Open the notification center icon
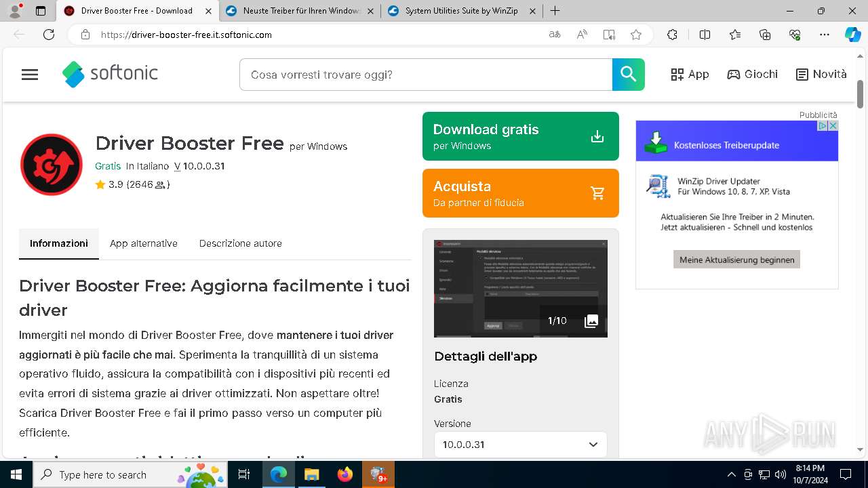 click(846, 474)
